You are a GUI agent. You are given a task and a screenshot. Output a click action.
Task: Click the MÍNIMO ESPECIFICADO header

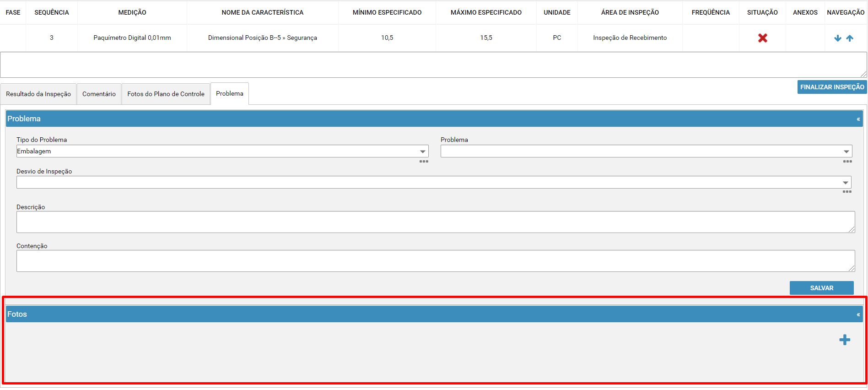pos(387,12)
